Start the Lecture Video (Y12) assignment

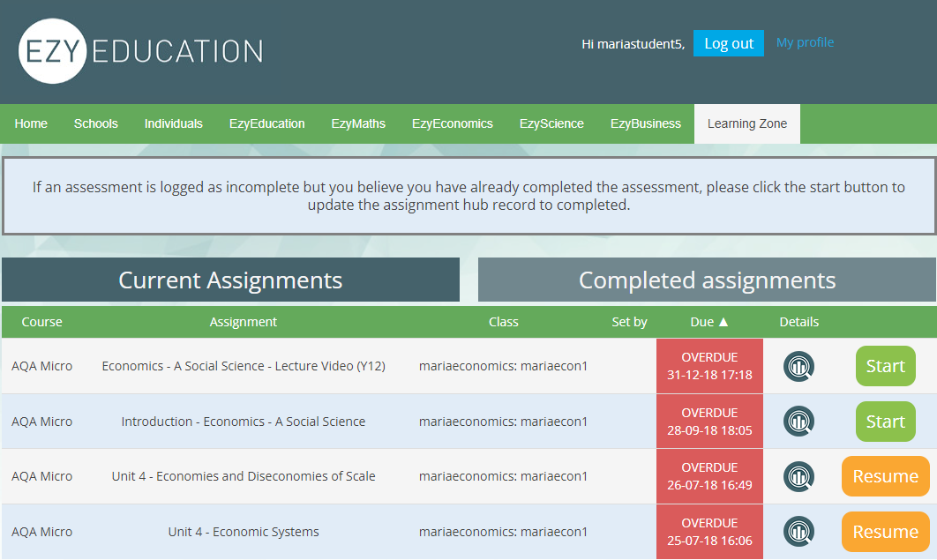[886, 366]
